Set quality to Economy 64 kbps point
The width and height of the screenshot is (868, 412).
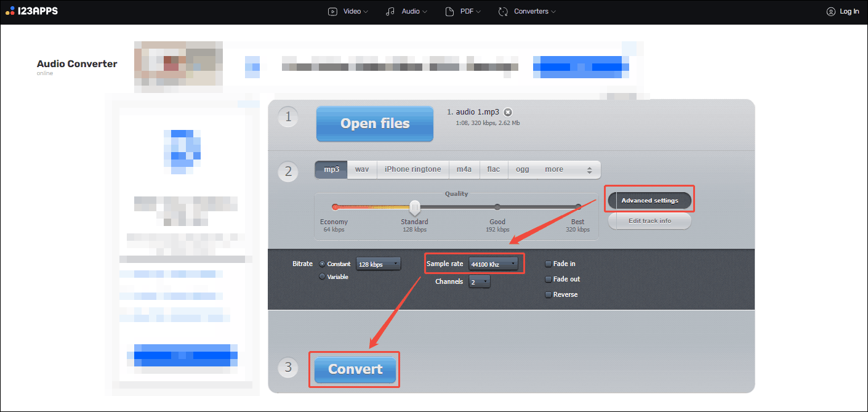334,207
